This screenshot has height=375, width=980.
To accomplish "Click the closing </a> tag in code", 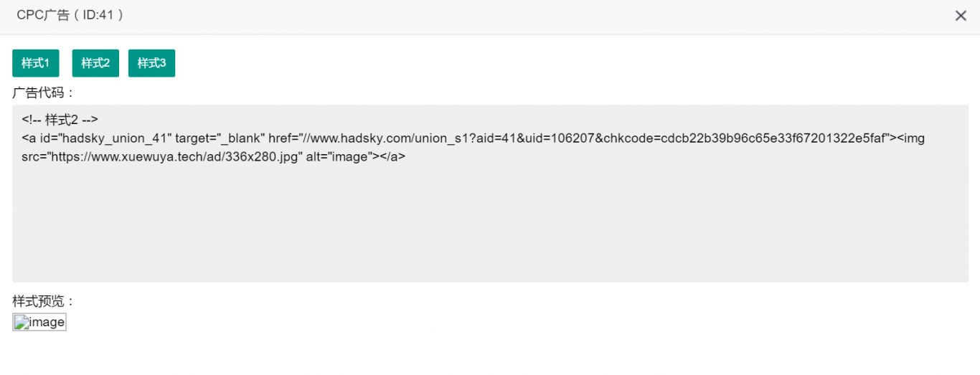I will point(392,156).
